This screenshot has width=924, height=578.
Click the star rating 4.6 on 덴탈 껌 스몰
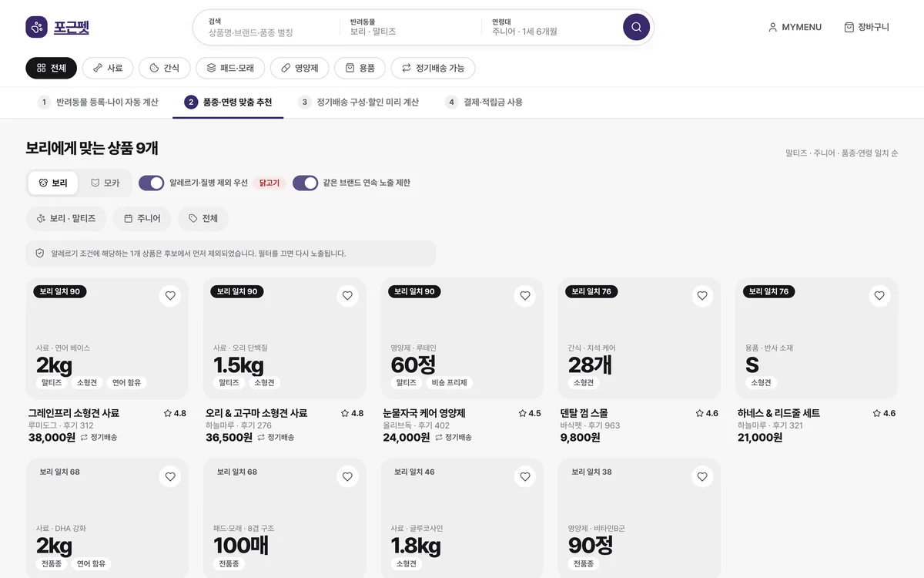707,413
